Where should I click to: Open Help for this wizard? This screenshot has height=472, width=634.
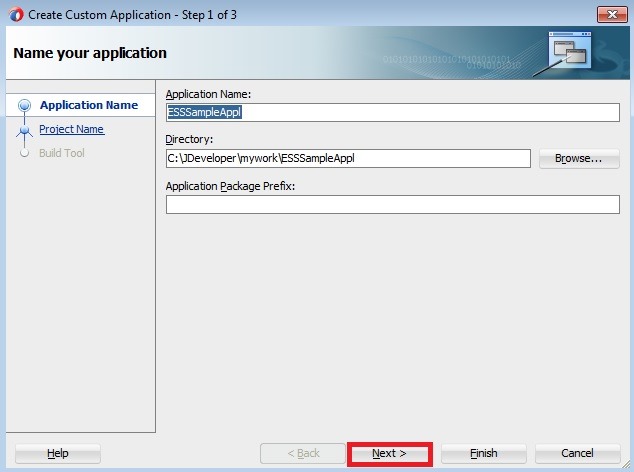pos(58,454)
